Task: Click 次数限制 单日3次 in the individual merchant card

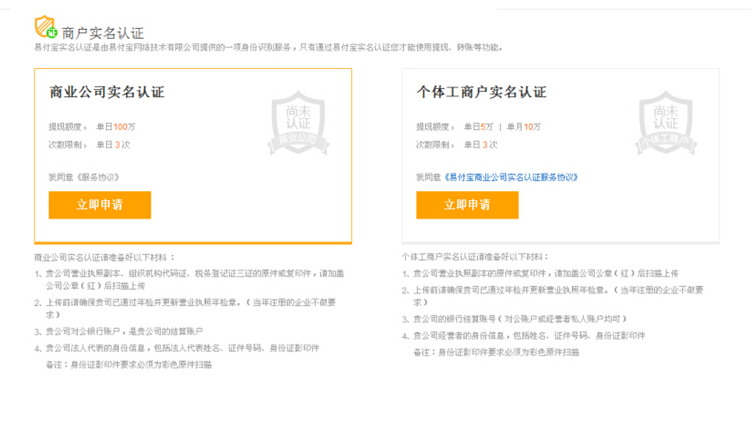Action: (x=456, y=145)
